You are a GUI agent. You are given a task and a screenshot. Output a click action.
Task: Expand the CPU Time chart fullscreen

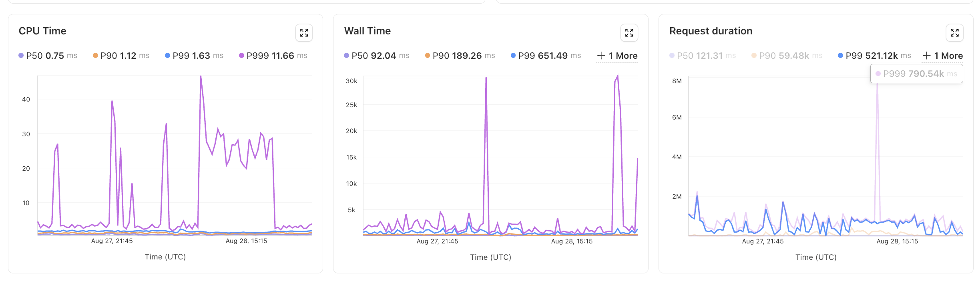point(304,33)
